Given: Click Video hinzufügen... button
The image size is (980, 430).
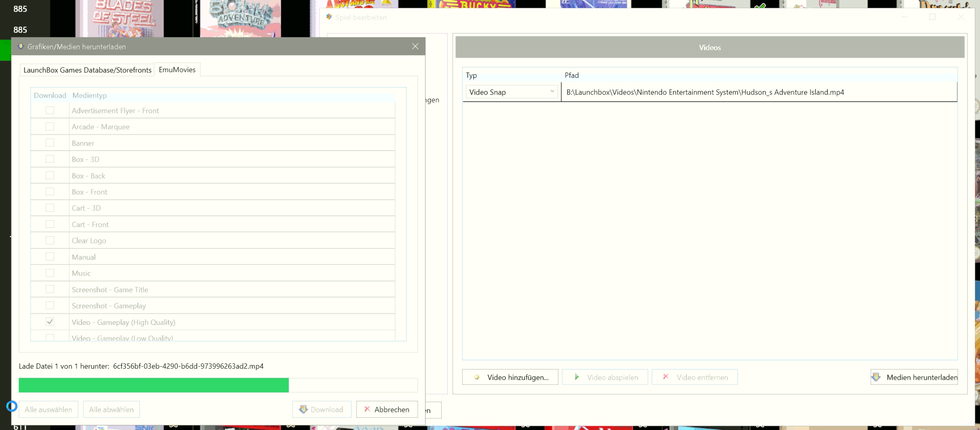Looking at the screenshot, I should point(510,377).
